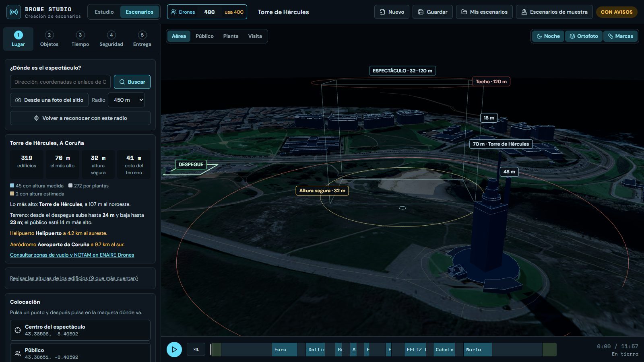Select the Público view tab
Viewport: 644px width, 362px height.
204,36
